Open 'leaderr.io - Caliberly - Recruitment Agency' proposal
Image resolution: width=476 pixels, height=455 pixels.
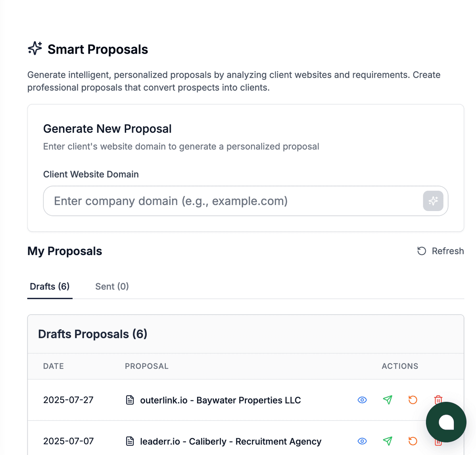231,442
